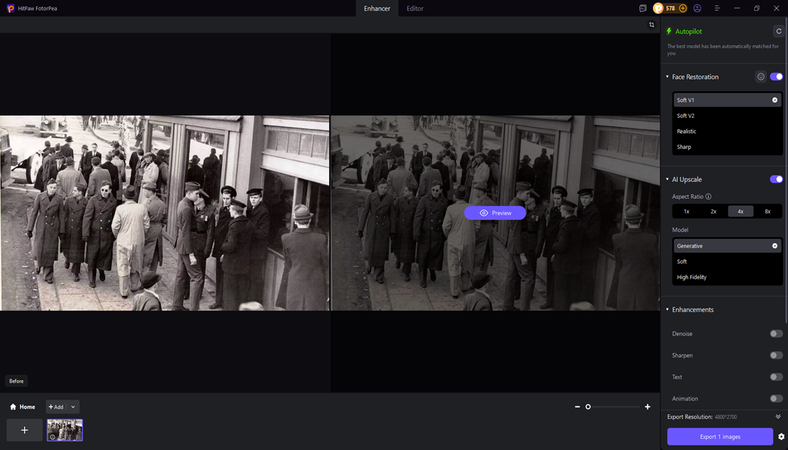Reset Autopilot with the refresh icon
788x450 pixels.
[x=778, y=31]
